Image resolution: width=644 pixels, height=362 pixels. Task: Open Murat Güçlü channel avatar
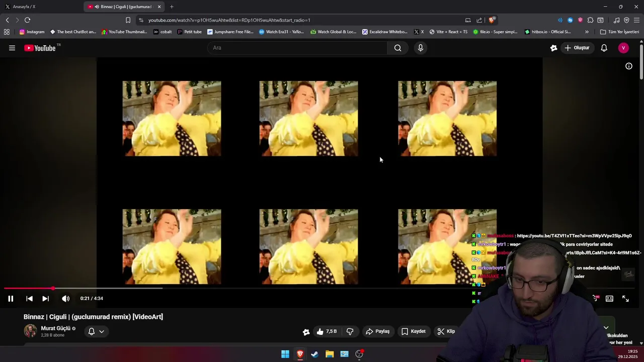[30, 331]
